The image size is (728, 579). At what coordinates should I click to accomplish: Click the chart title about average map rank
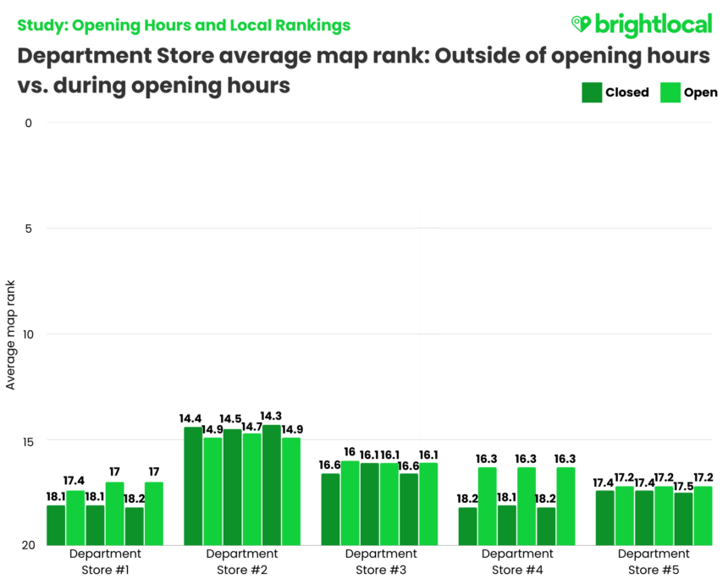(364, 70)
